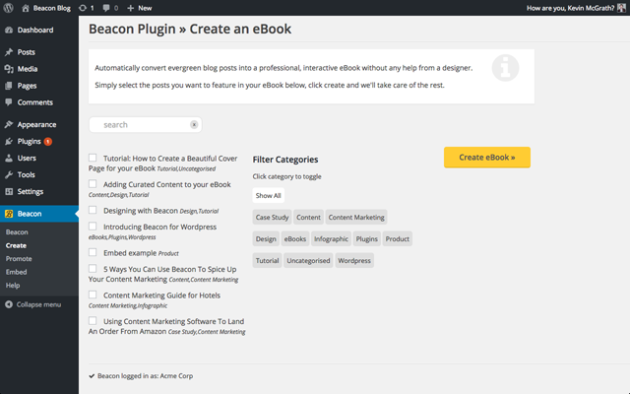Toggle the Plugins category filter
Image resolution: width=630 pixels, height=394 pixels.
tap(367, 239)
